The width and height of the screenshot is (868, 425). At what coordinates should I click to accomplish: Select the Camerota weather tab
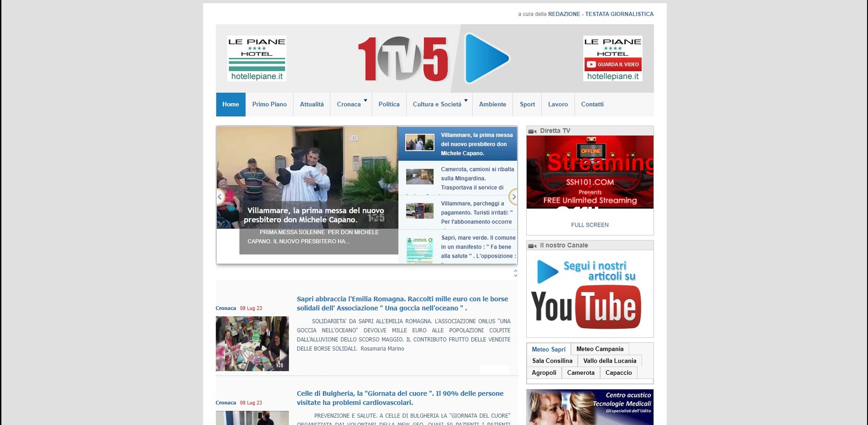point(581,372)
